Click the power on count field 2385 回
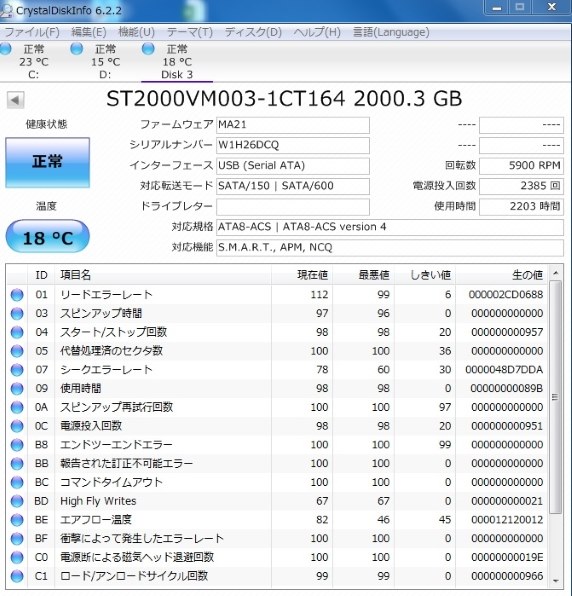This screenshot has width=572, height=596. (x=521, y=186)
